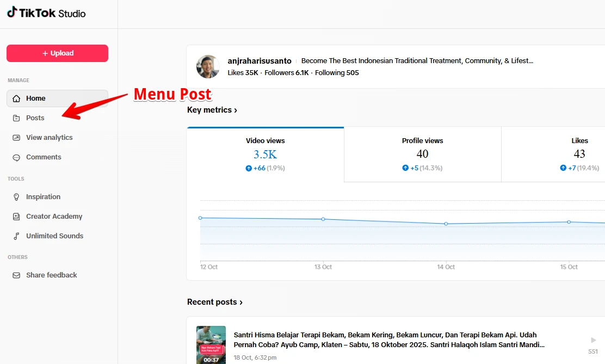Click the 14 Oct chart data point
Screen dimensions: 605x364
(x=446, y=224)
